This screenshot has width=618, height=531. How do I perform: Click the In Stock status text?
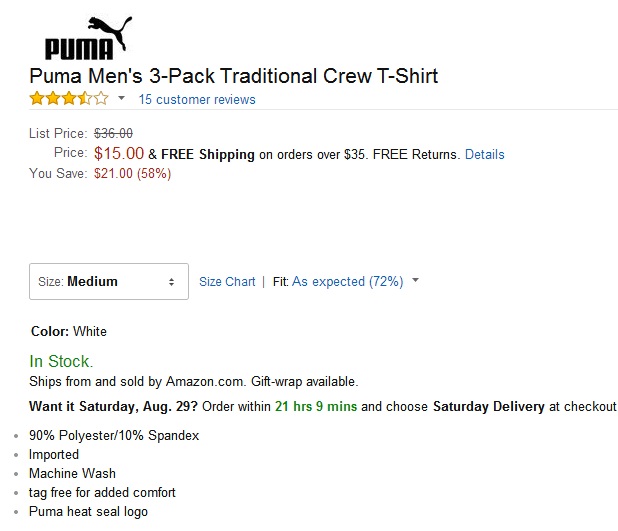(x=61, y=361)
